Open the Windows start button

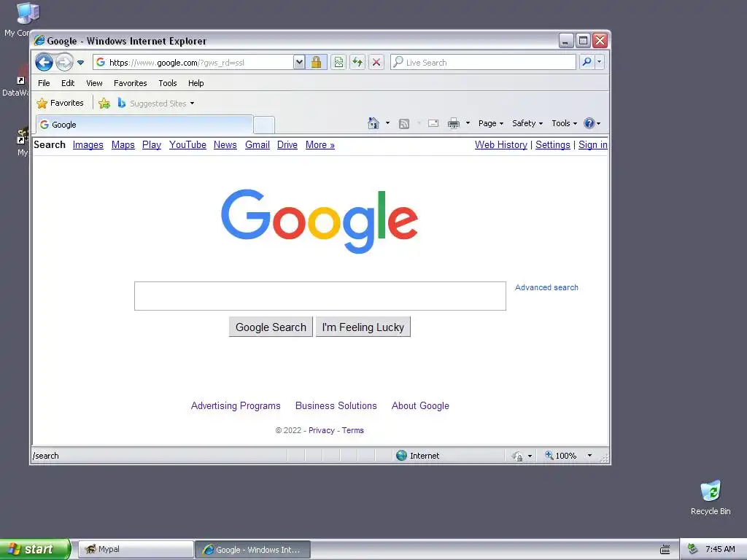35,549
